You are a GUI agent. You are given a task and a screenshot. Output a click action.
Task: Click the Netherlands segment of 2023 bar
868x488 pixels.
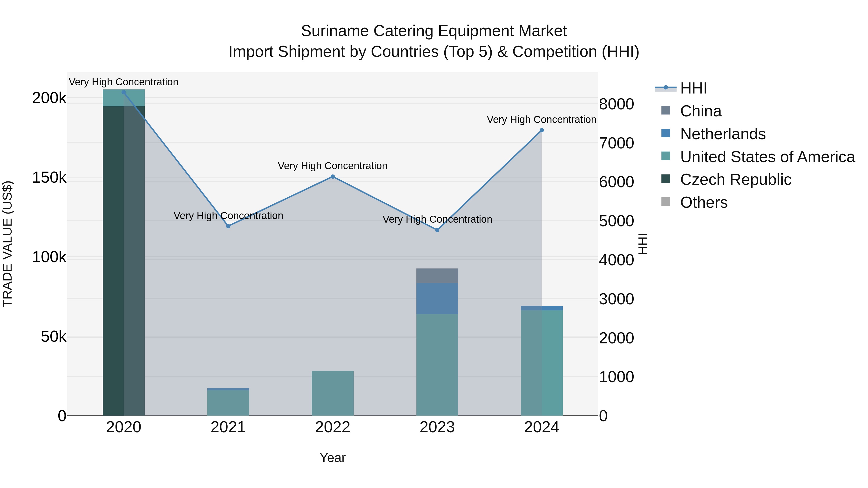(437, 299)
